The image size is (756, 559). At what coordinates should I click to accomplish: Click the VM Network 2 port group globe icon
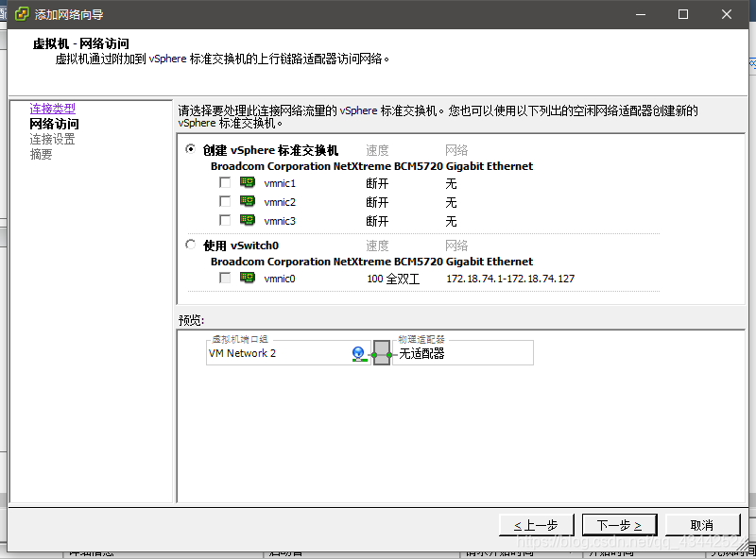tap(358, 354)
